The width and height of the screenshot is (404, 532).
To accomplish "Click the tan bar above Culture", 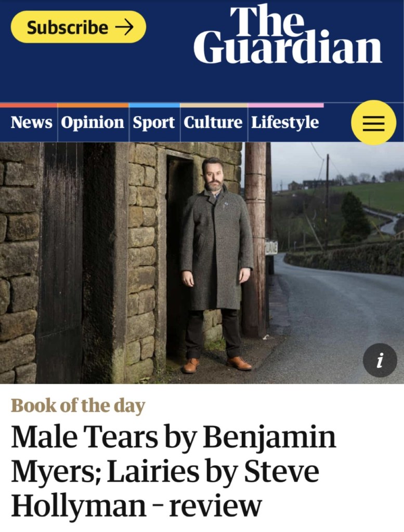I will click(x=214, y=105).
